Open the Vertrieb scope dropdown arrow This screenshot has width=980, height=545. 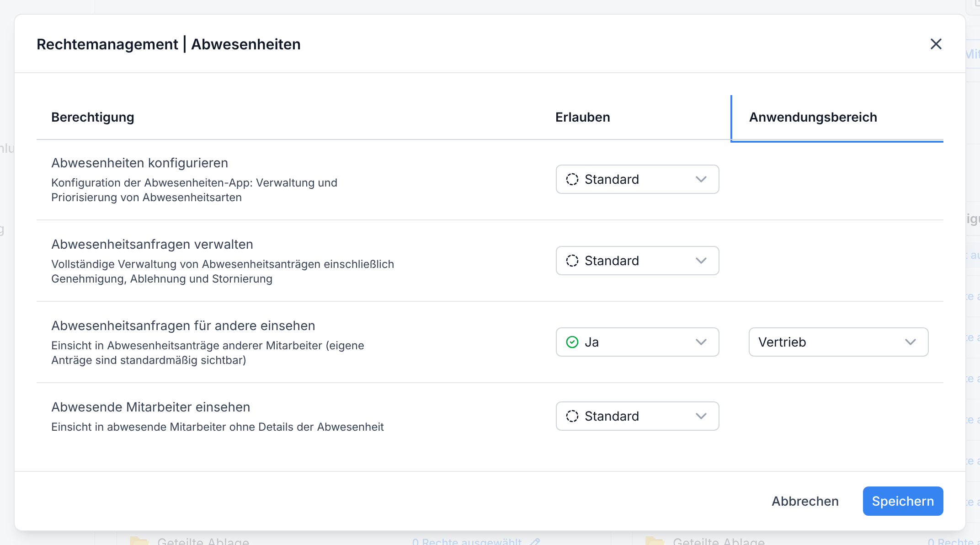click(x=911, y=342)
